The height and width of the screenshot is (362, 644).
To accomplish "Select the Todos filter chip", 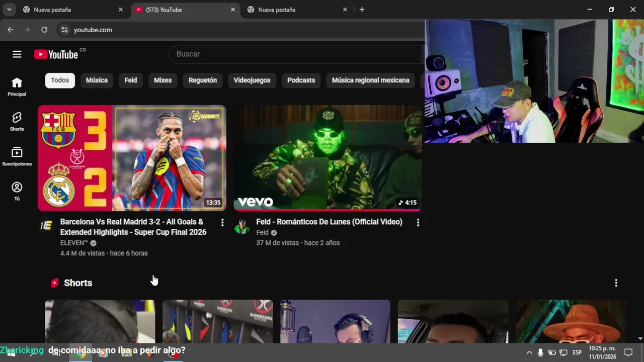I will (60, 80).
